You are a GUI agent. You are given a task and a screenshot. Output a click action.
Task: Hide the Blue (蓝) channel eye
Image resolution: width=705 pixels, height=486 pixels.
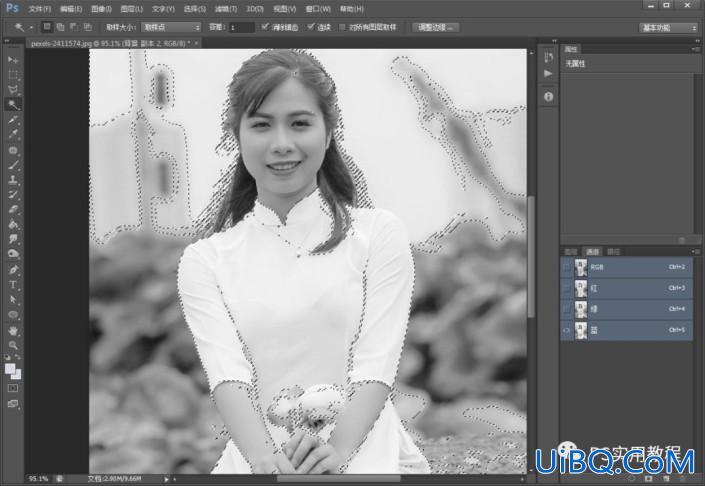point(567,330)
